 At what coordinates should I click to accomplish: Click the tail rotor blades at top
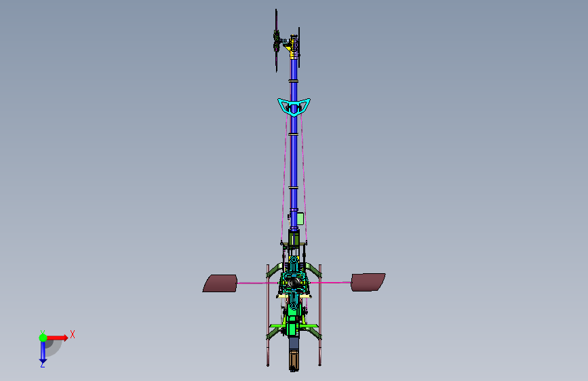click(x=277, y=41)
